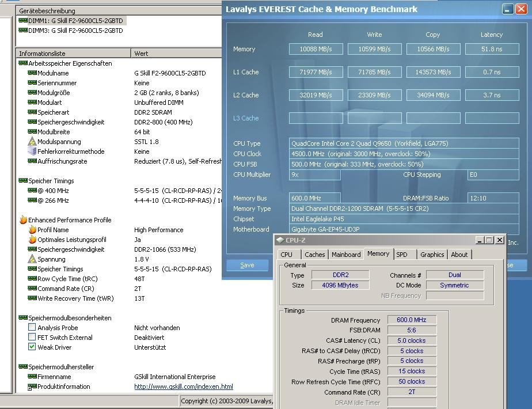Click the DRAM Frequency 600.0 MHz field in CPU-Z
The image size is (532, 409).
coord(412,320)
